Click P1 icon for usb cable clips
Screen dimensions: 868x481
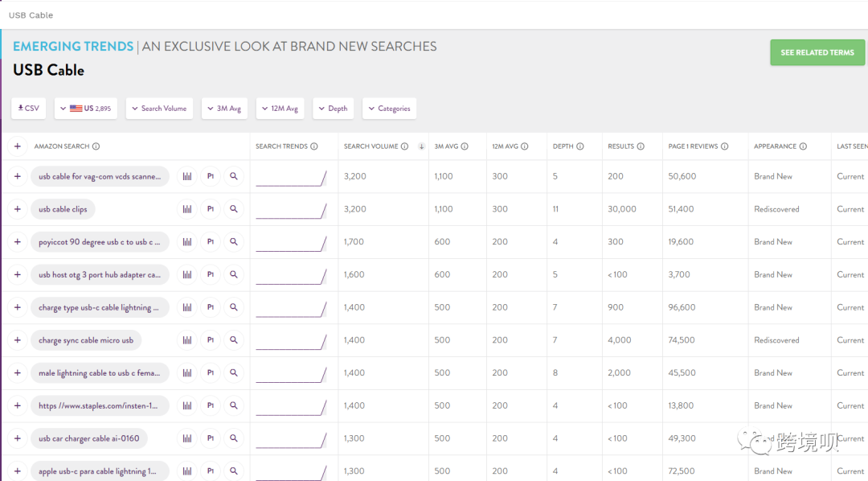211,209
